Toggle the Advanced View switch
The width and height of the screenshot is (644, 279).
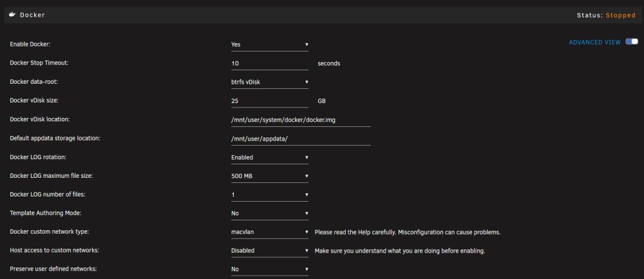[632, 42]
